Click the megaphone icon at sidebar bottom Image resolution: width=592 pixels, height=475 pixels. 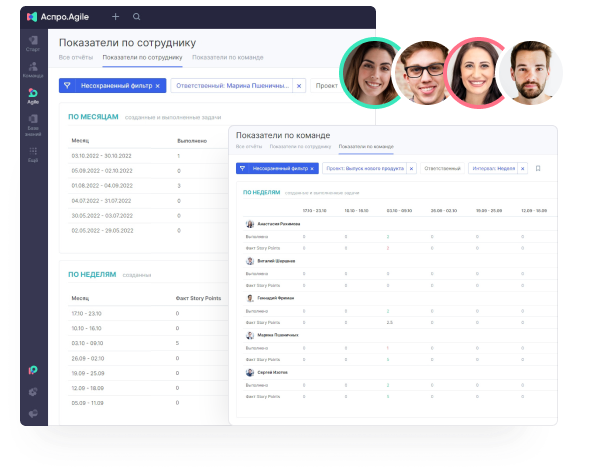[33, 413]
